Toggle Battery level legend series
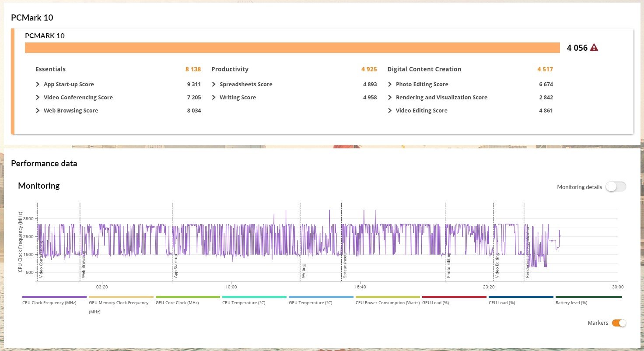Screen dimensions: 644x351 pos(588,300)
